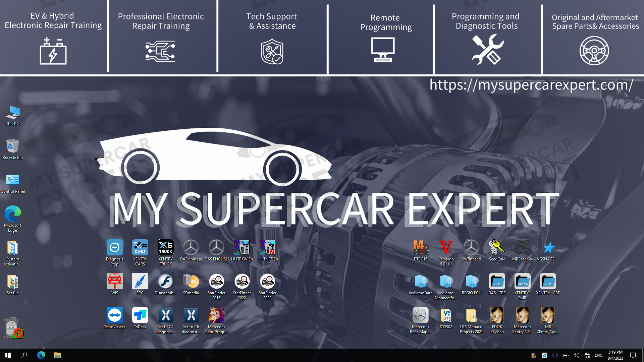The image size is (644, 362).
Task: Launch ToDesk remote app icon
Action: [140, 316]
